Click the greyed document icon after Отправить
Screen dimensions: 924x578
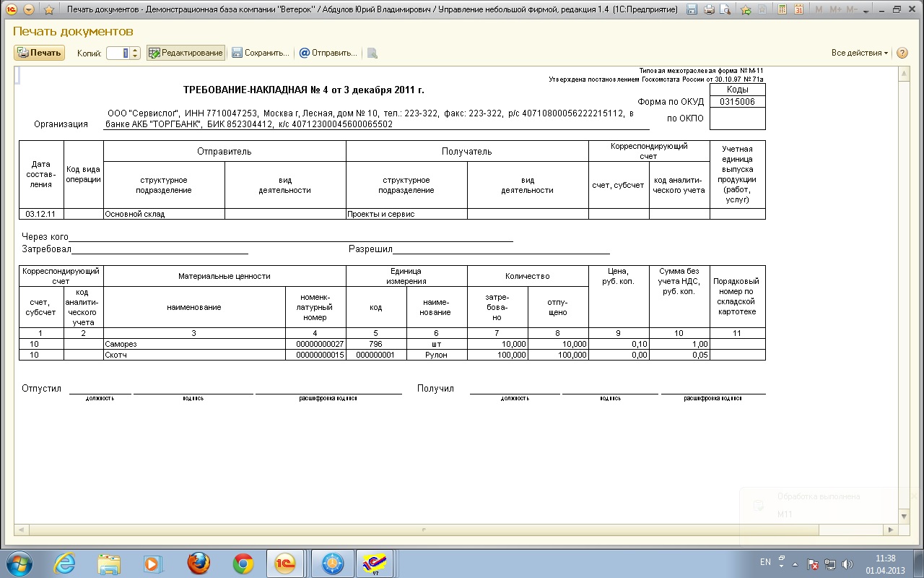coord(372,53)
